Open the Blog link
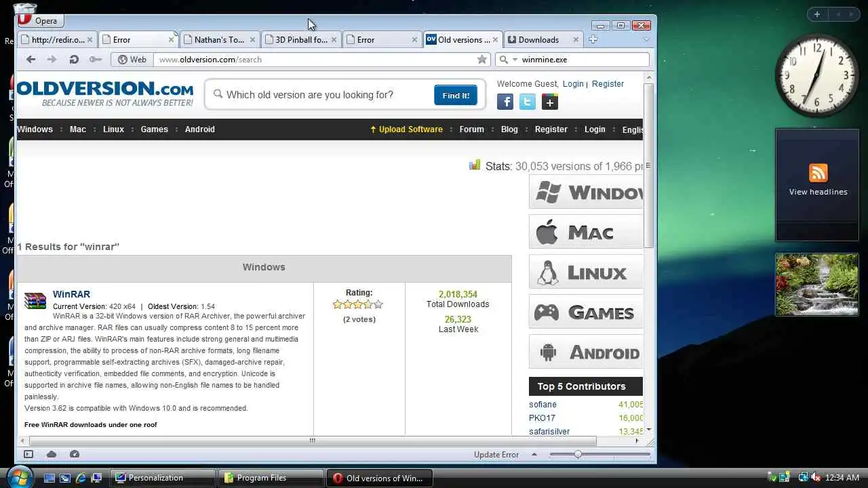868x488 pixels. 509,129
